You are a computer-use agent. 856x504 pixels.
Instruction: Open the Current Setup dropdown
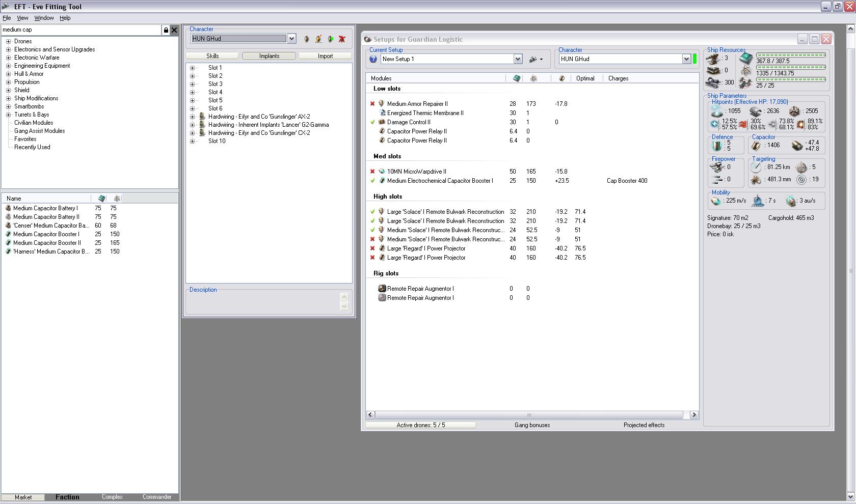point(518,59)
